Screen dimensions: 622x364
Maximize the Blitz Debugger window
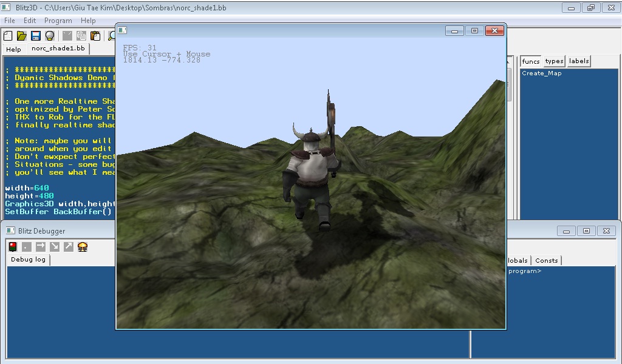click(586, 231)
